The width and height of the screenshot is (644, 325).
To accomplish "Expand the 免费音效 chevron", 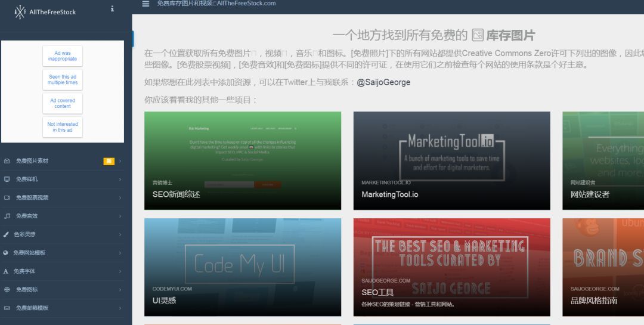I will pos(120,216).
